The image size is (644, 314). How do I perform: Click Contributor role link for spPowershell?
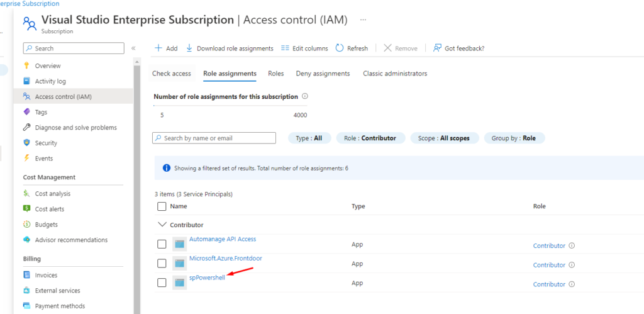549,284
